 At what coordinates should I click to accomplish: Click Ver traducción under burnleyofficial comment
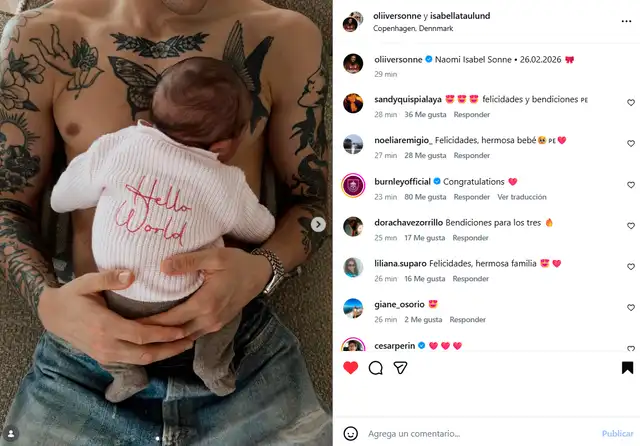(x=522, y=197)
